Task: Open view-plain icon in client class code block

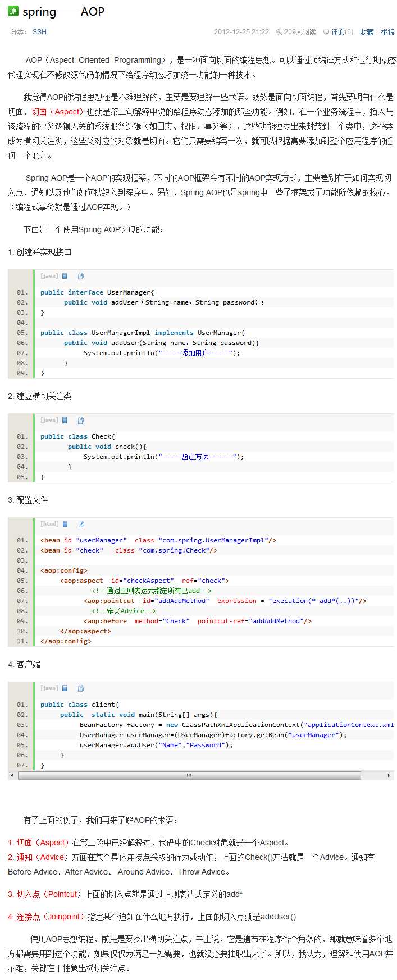Action: point(65,688)
